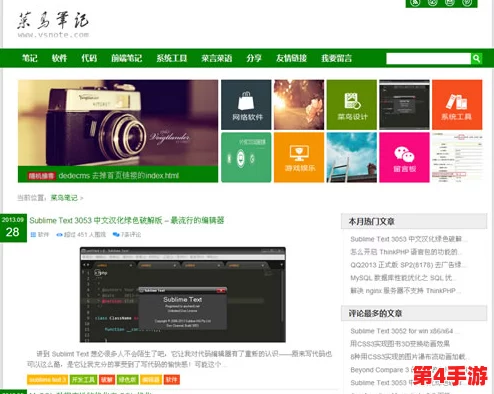Open sidebar link 8种用CSS3实现的图片瀑布流动画加载
494x394 pixels.
pos(409,357)
